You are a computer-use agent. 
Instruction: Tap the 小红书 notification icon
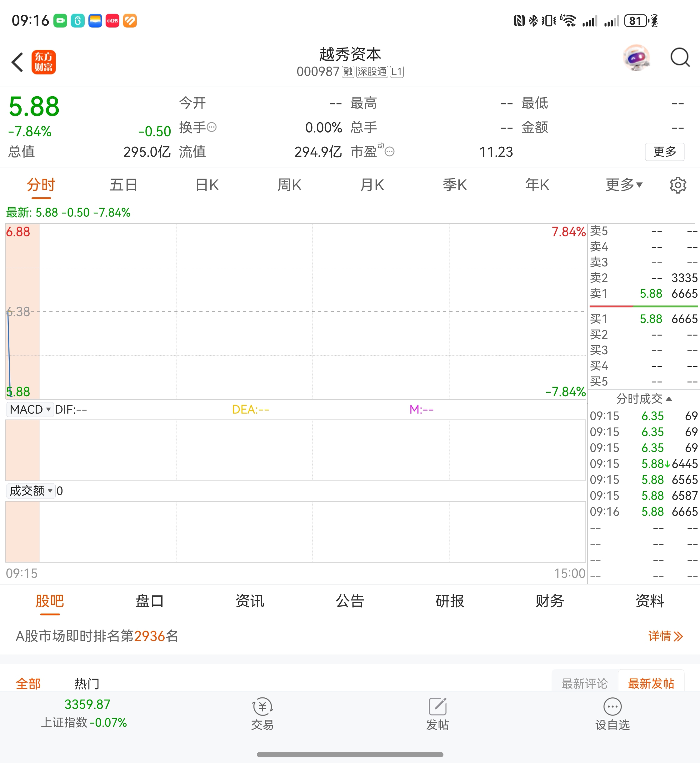(x=112, y=20)
